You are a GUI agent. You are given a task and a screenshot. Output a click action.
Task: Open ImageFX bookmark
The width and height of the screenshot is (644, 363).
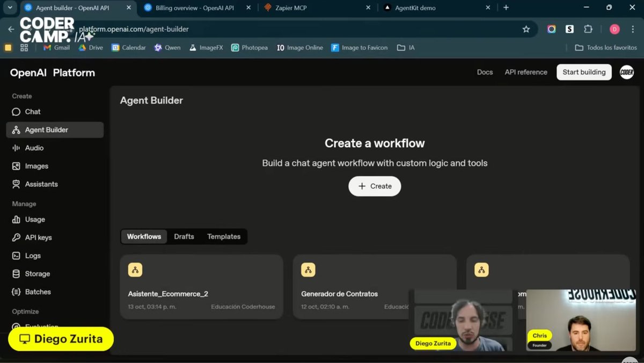[x=206, y=48]
